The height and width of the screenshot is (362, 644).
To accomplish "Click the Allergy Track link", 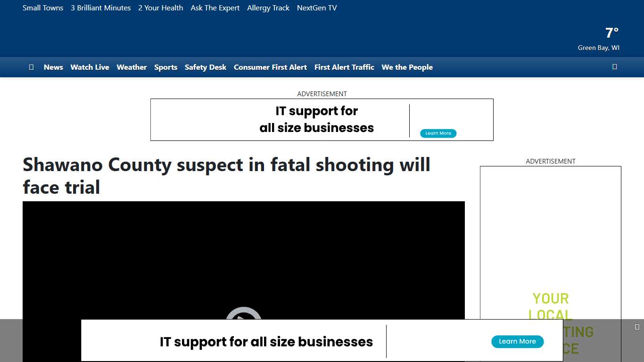I will [x=268, y=8].
